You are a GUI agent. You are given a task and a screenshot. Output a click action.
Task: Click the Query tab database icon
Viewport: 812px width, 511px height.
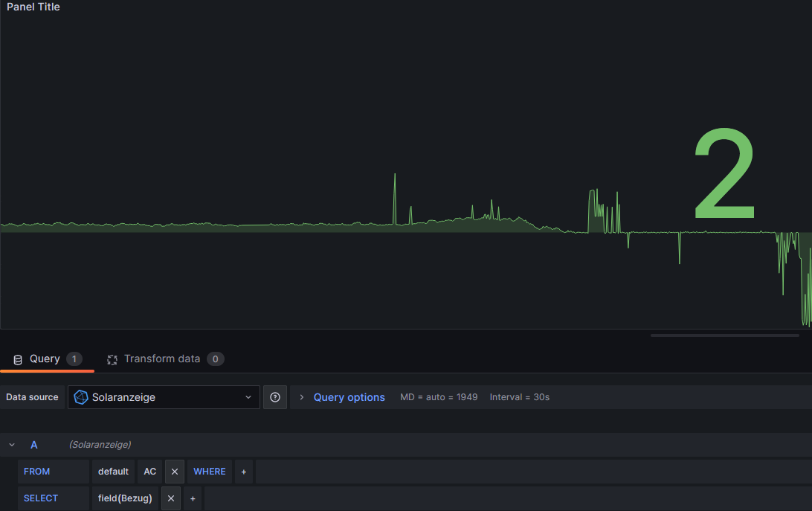point(18,359)
